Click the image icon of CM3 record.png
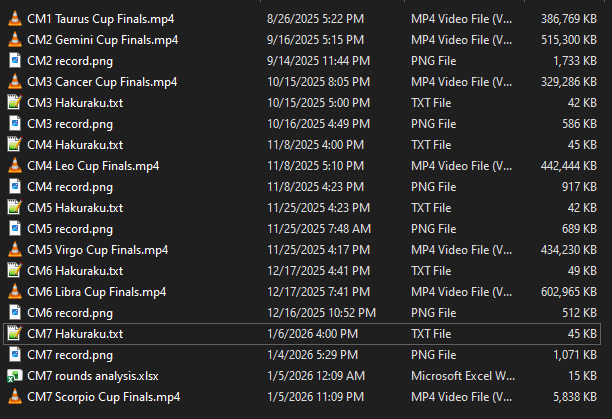 point(15,124)
